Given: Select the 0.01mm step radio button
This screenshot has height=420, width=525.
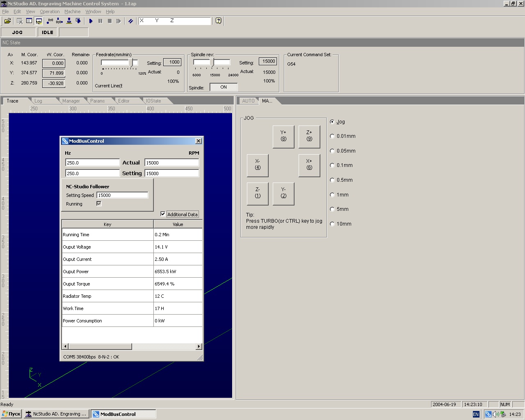Looking at the screenshot, I should (x=332, y=136).
